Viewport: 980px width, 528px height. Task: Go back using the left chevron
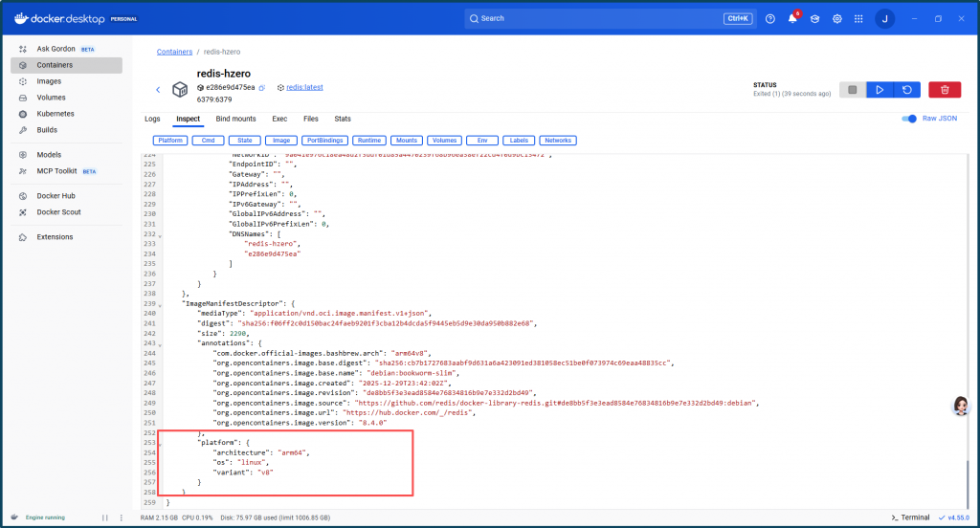click(158, 89)
